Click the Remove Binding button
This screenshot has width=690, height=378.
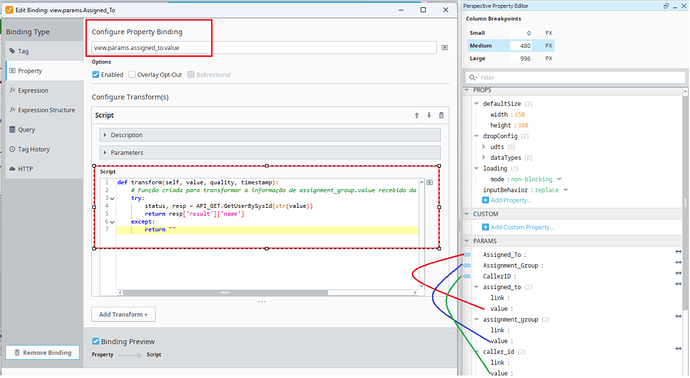pyautogui.click(x=43, y=352)
